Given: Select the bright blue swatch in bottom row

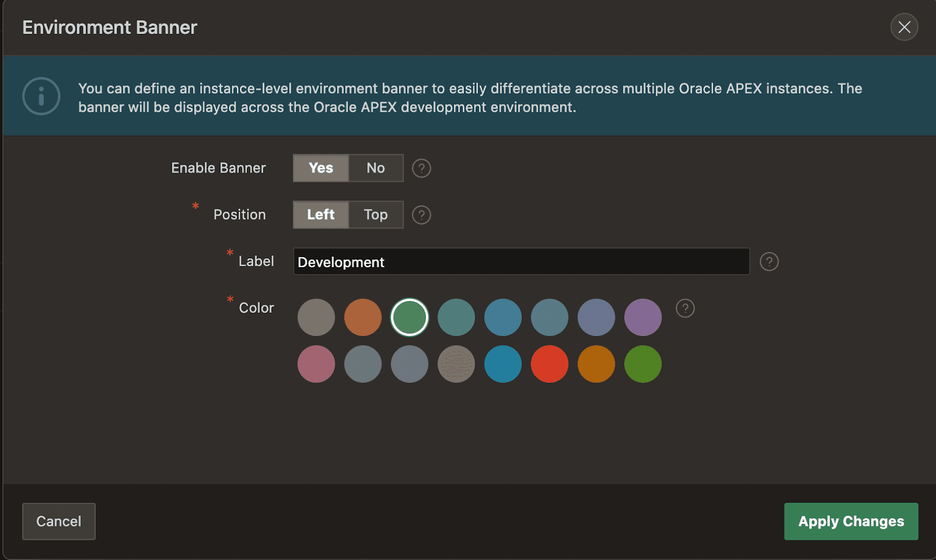Looking at the screenshot, I should click(x=503, y=364).
